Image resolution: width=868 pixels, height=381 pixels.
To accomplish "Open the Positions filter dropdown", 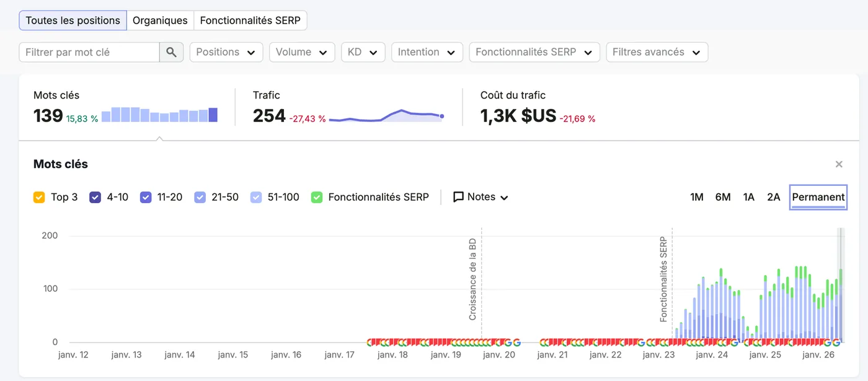I will (226, 52).
